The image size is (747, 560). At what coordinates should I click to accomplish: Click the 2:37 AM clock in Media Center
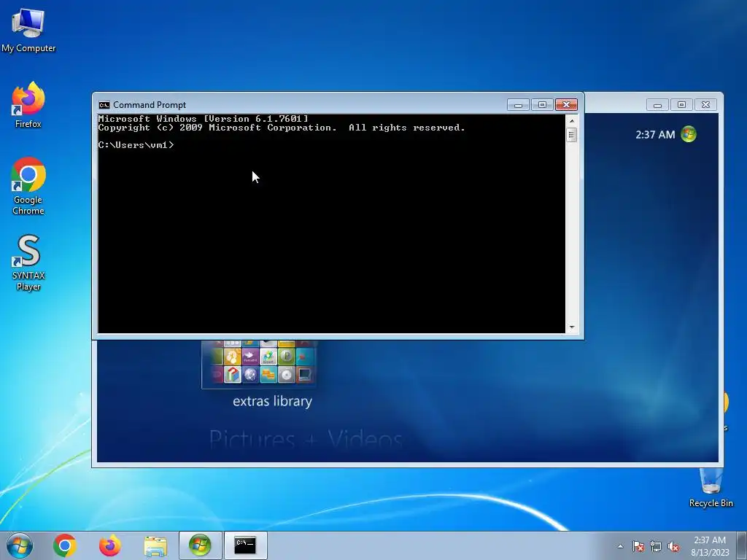[655, 135]
